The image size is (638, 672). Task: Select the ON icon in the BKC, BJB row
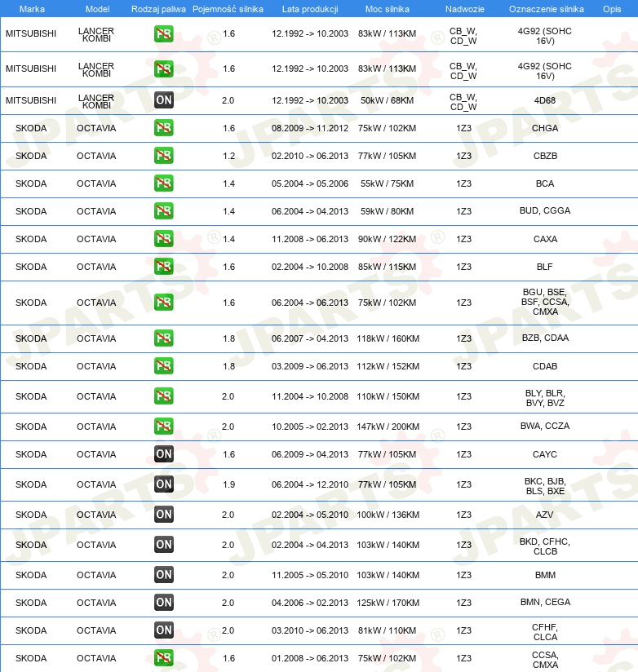(164, 484)
